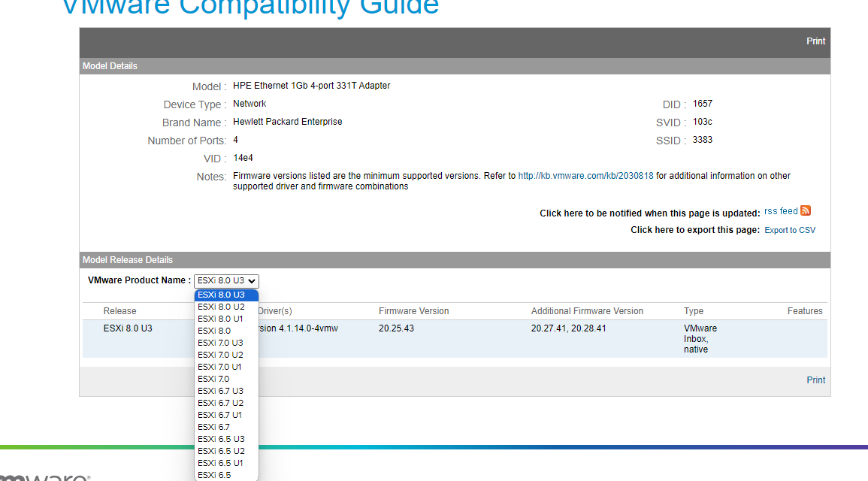Select ESXi 8.0 U3 in dropdown list
Viewport: 868px width, 481px height.
pyautogui.click(x=226, y=295)
